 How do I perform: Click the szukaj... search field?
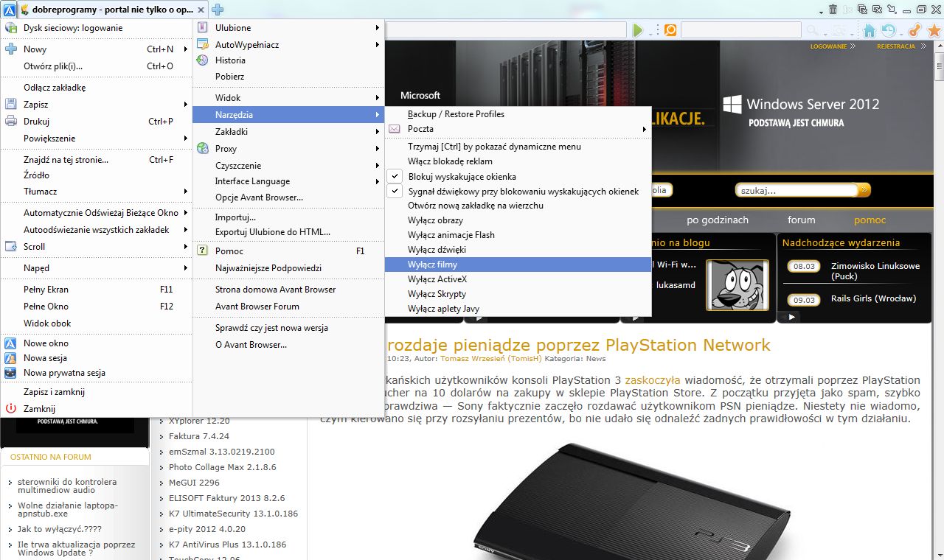[797, 190]
